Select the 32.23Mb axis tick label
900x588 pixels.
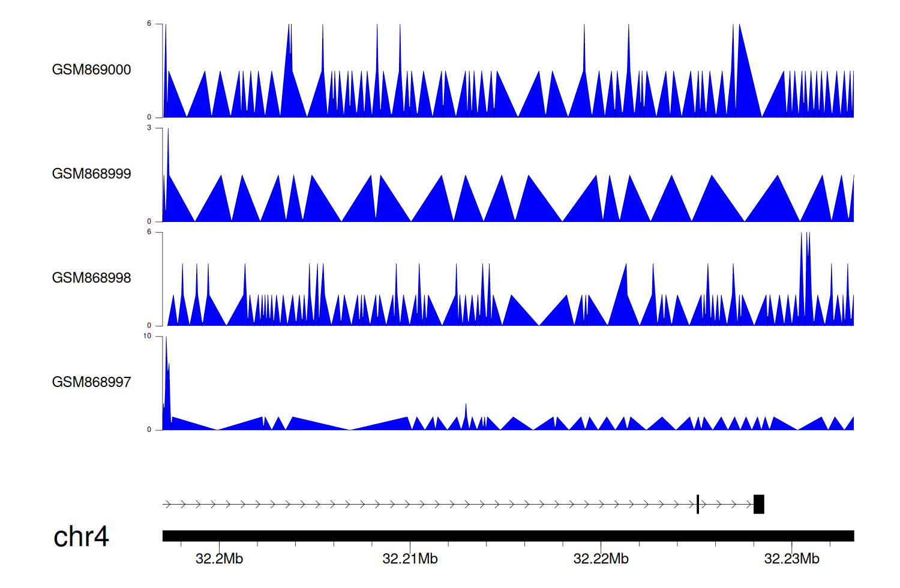coord(791,559)
